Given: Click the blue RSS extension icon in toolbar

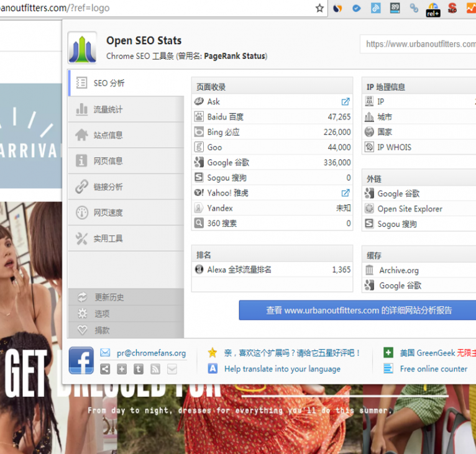Looking at the screenshot, I should [x=375, y=8].
